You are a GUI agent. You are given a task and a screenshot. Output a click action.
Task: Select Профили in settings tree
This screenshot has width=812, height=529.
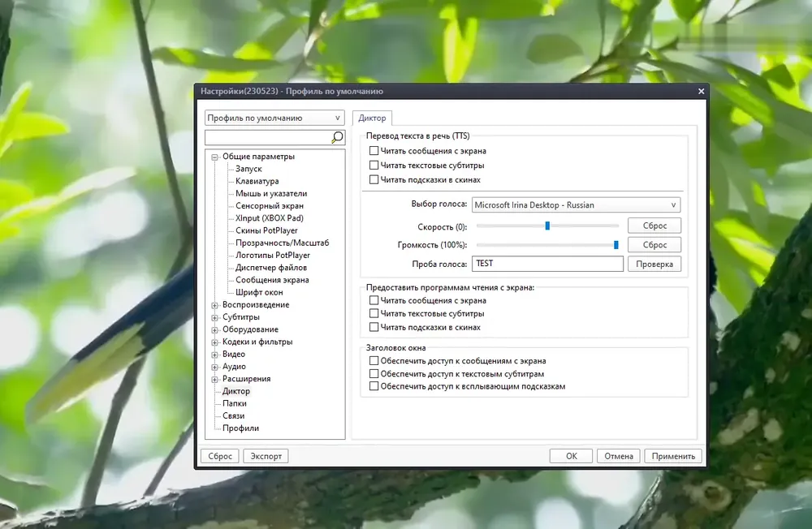[x=240, y=428]
